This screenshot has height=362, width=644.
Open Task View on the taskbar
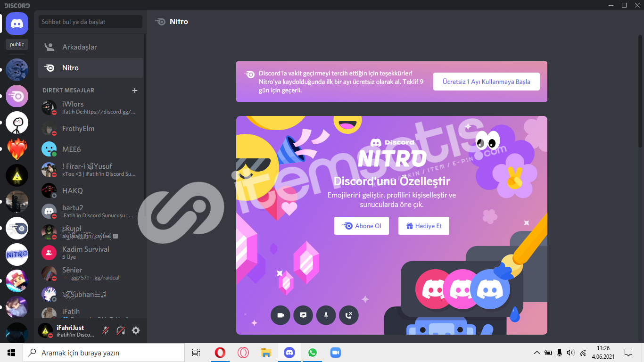point(196,353)
